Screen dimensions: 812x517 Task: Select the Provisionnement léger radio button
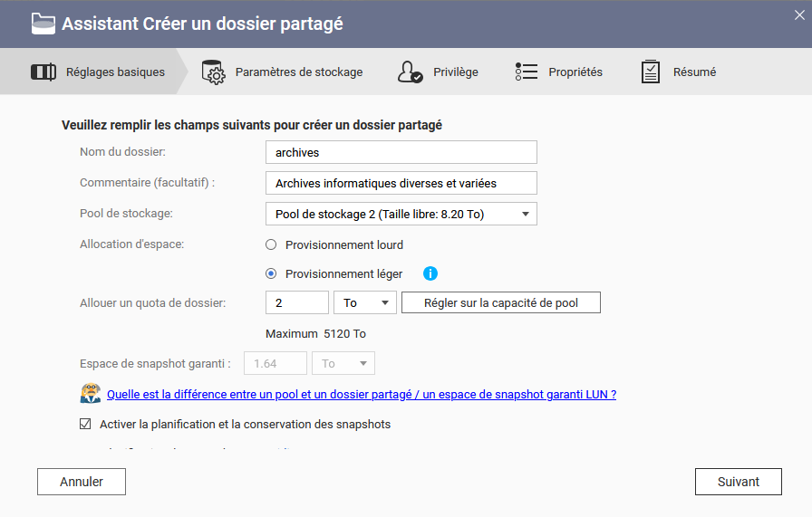[271, 273]
